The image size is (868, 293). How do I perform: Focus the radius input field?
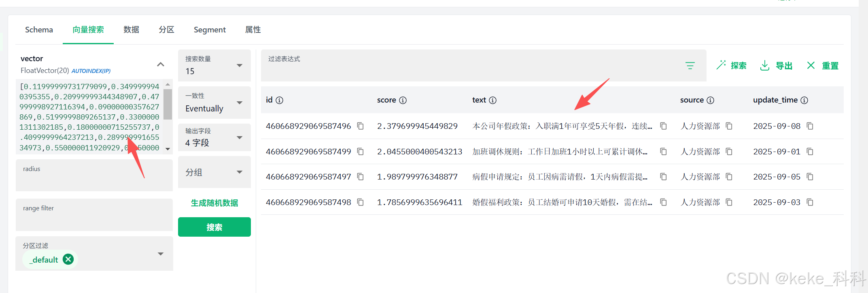tap(94, 175)
